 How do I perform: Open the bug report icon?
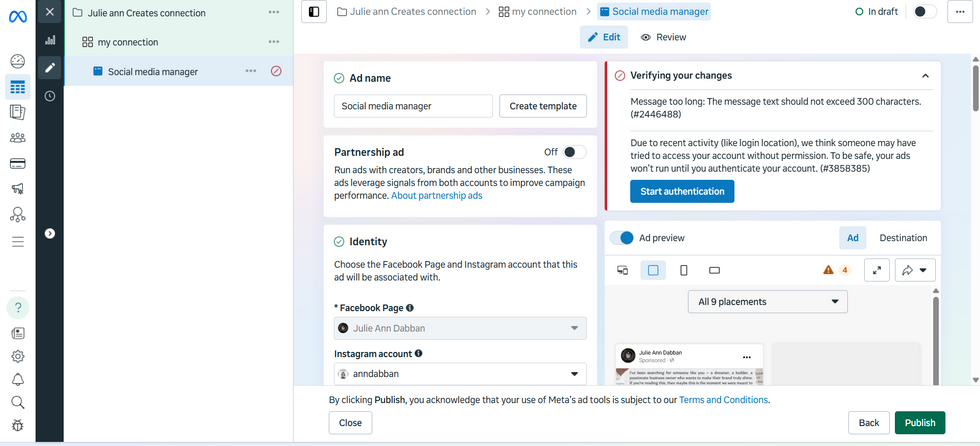click(x=17, y=425)
